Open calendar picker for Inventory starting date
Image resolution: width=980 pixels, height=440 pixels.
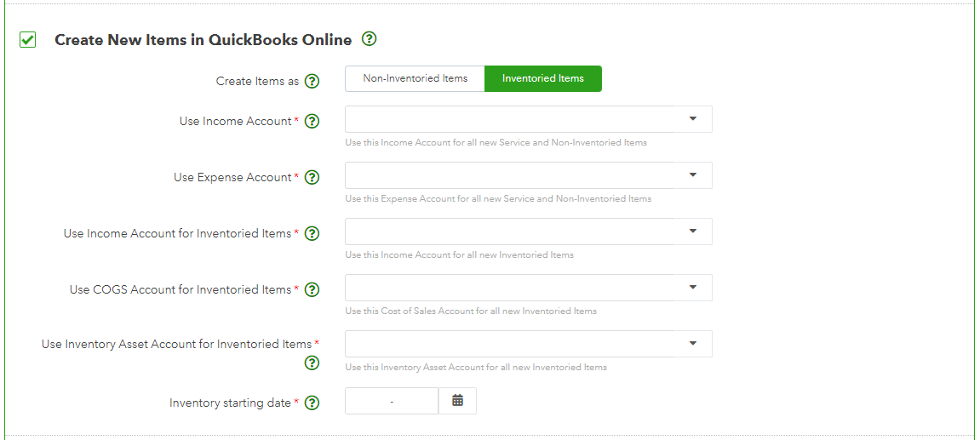(x=457, y=401)
